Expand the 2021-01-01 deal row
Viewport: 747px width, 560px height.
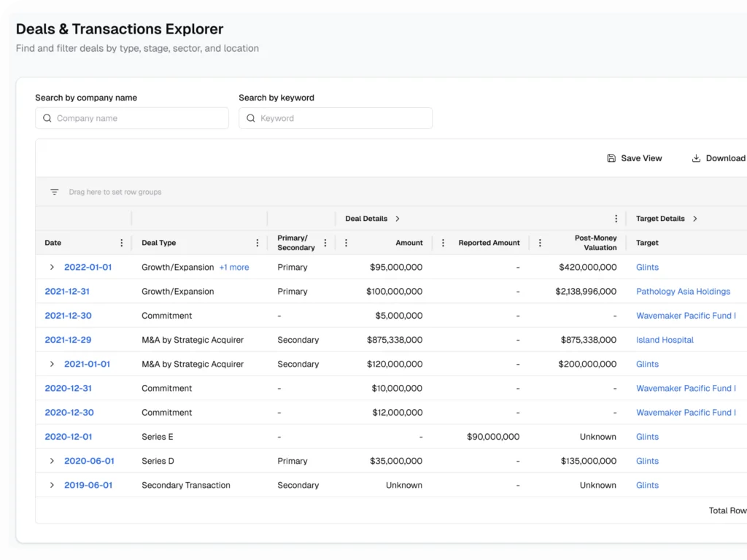pyautogui.click(x=52, y=364)
